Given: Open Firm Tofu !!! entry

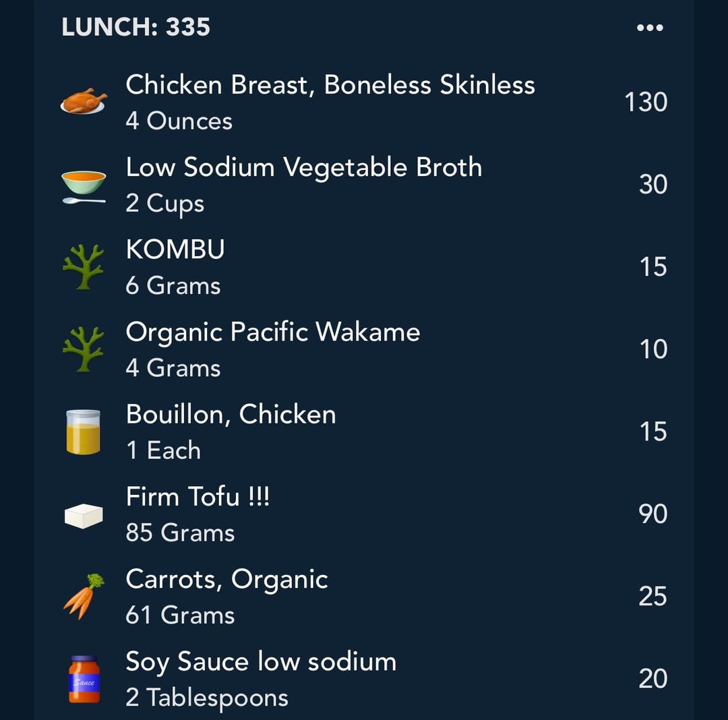Looking at the screenshot, I should [x=364, y=514].
